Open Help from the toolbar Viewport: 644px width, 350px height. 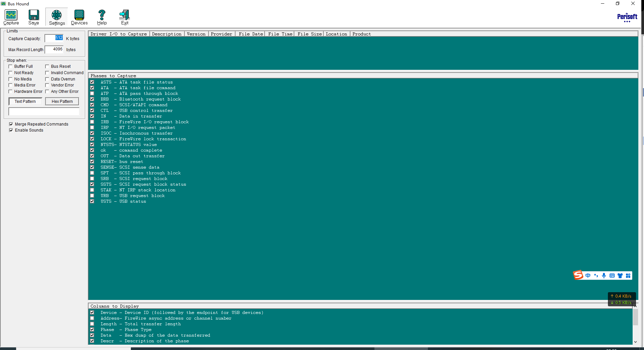point(102,17)
